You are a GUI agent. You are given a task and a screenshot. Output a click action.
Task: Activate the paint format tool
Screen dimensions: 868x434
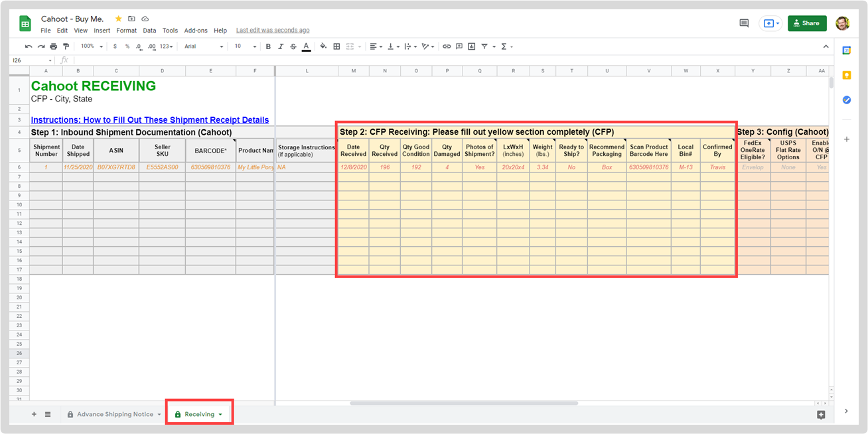(x=66, y=46)
